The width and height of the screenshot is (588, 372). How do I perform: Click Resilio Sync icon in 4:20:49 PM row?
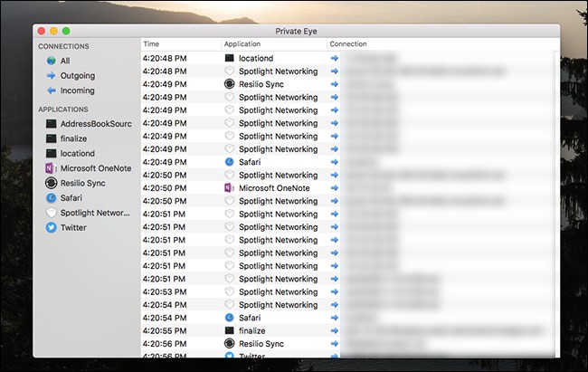[x=229, y=84]
